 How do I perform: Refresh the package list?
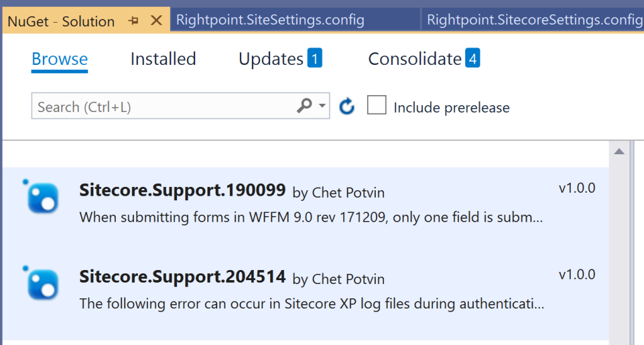click(347, 106)
